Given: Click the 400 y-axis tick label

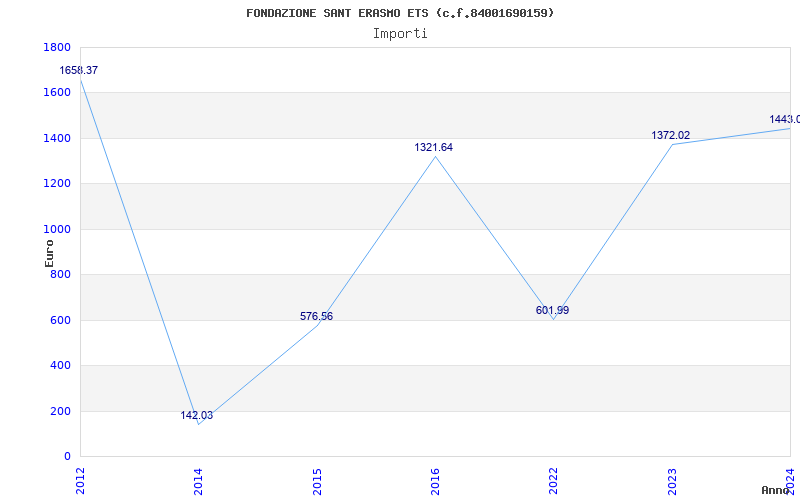Looking at the screenshot, I should coord(60,366).
